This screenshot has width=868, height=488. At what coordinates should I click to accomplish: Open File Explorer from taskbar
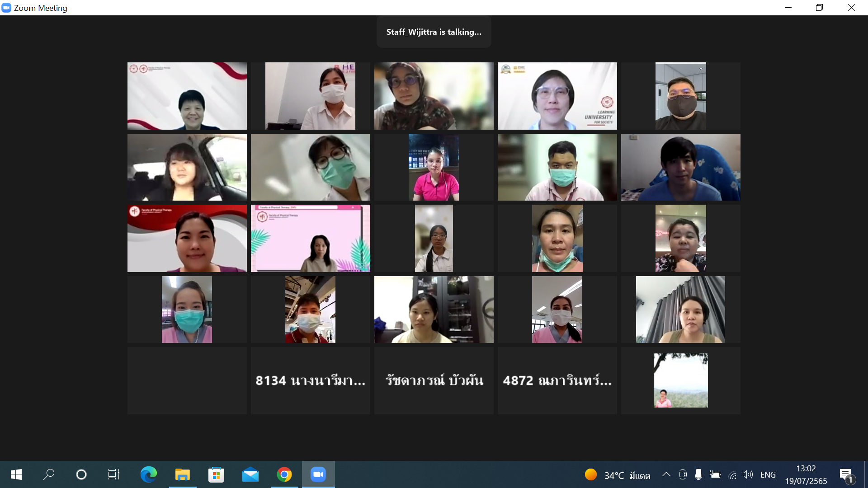coord(183,474)
